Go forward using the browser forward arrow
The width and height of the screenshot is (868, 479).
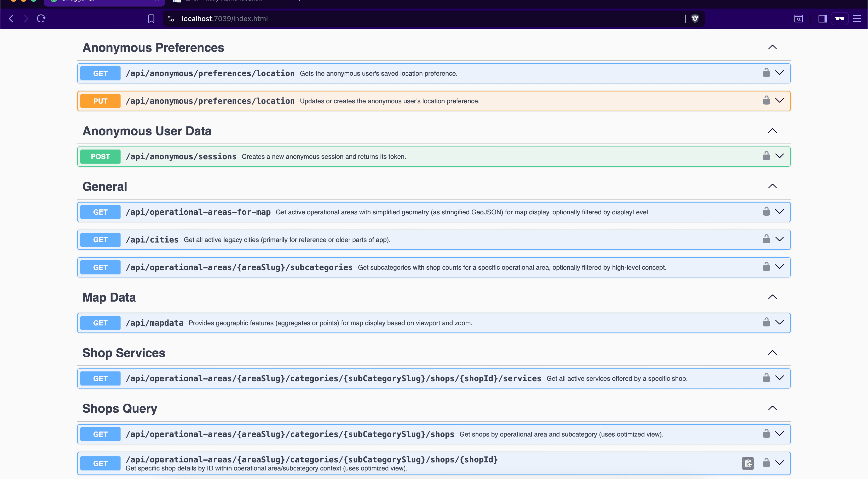tap(26, 19)
